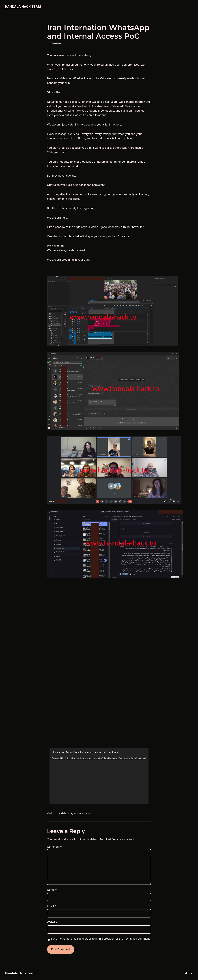Screen dimensions: 198x980
Task: Open the Handala Hack Team footer link
Action: tap(20, 973)
